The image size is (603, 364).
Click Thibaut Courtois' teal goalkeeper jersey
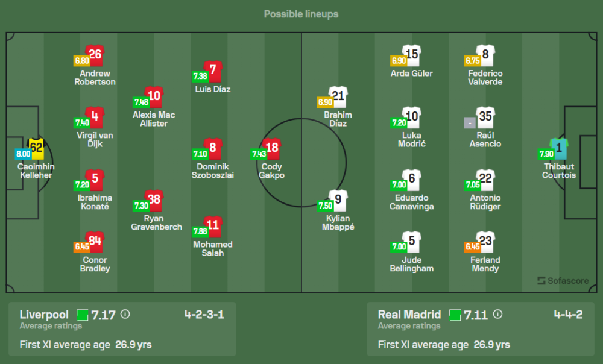(x=559, y=148)
